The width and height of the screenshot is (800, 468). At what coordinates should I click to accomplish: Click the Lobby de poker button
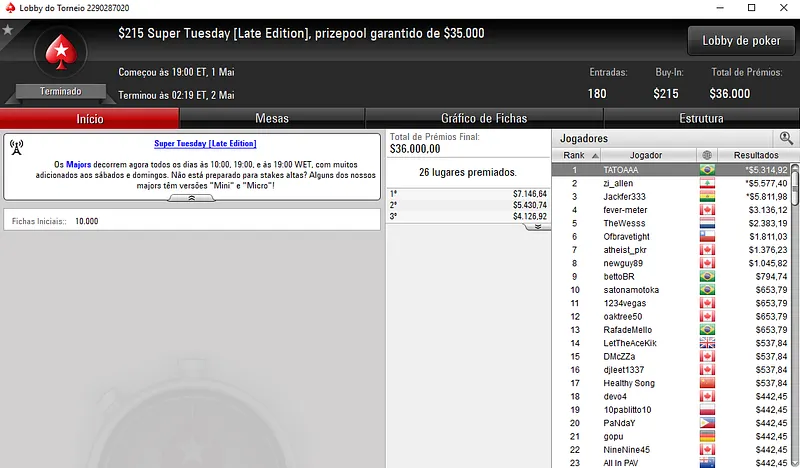point(741,41)
